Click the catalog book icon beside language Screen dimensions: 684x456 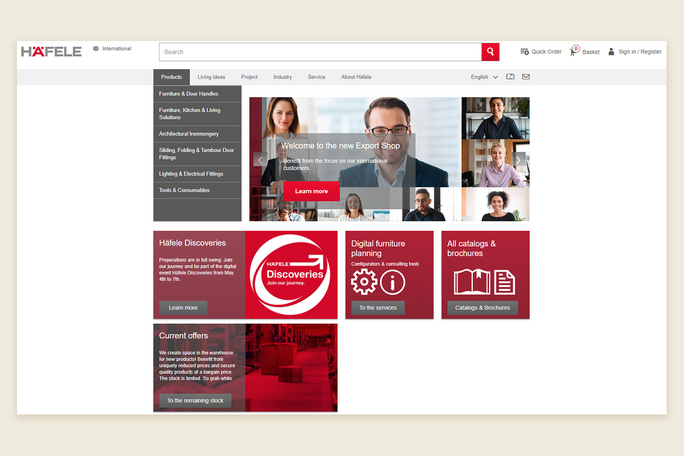[x=510, y=77]
